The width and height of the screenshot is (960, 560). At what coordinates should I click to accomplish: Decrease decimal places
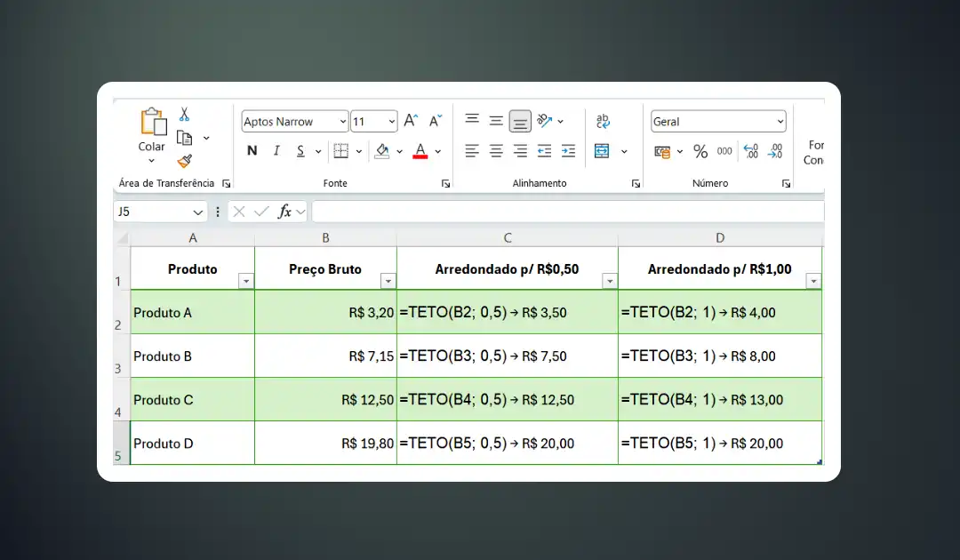point(775,150)
